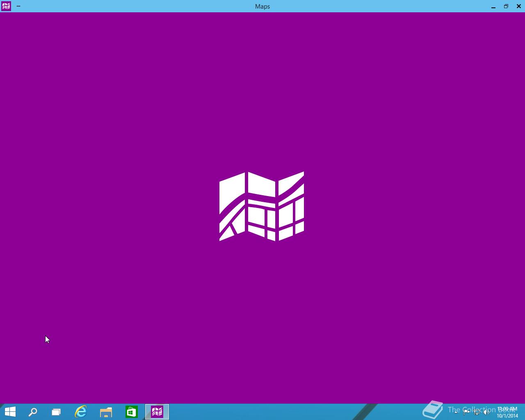Open File Explorer from the taskbar
525x420 pixels.
pos(106,412)
